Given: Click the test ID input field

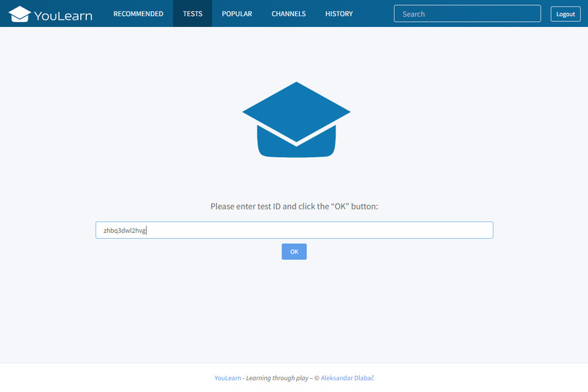Looking at the screenshot, I should click(x=295, y=230).
